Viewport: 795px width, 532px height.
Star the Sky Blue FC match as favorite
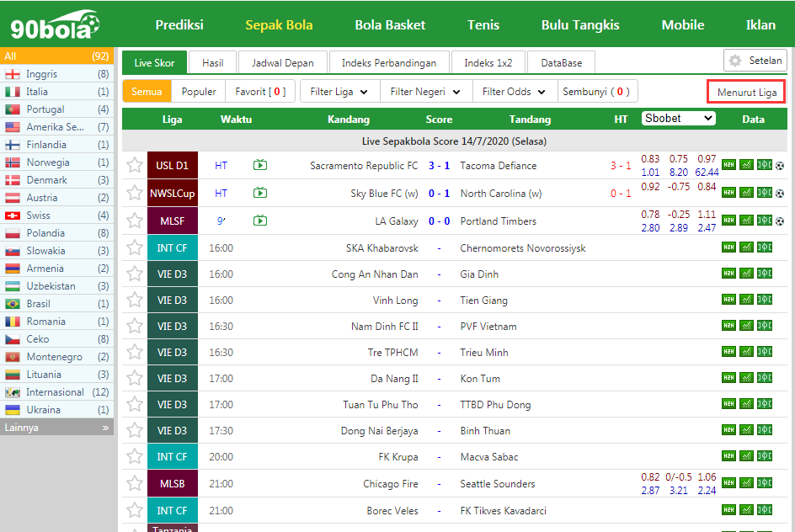point(135,193)
